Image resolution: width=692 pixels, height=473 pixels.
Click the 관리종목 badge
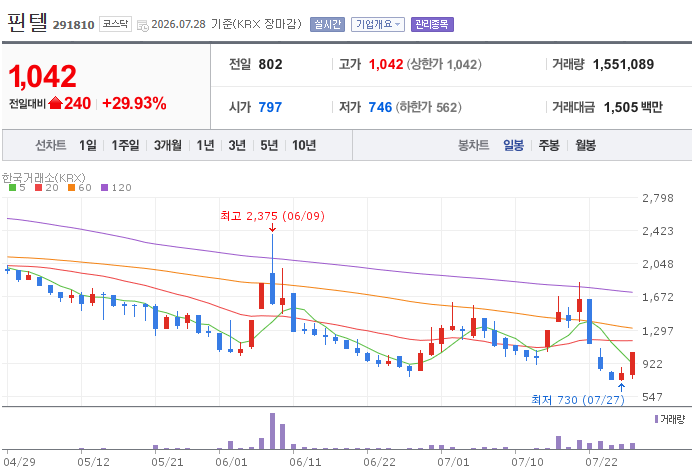click(432, 24)
